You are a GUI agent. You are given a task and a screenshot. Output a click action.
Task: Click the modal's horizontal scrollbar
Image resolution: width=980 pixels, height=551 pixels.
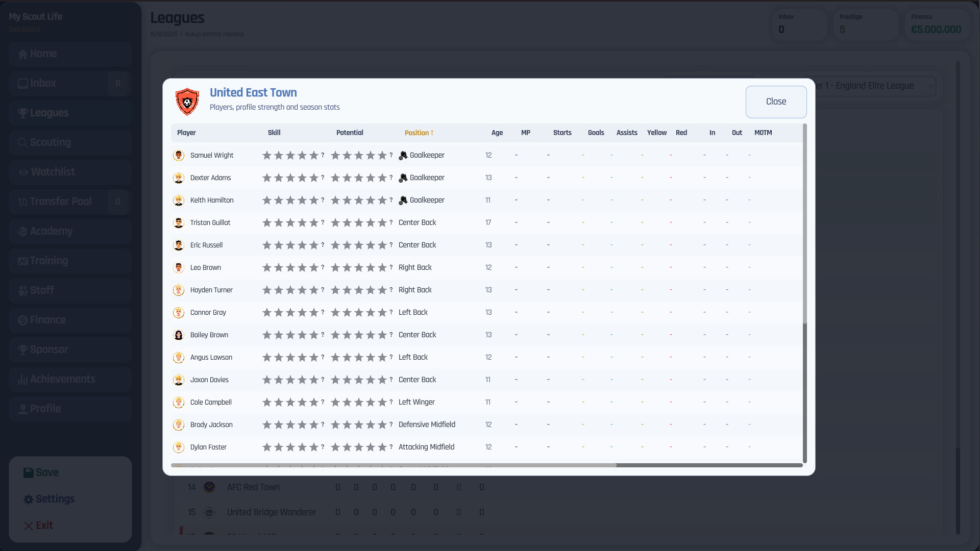[x=393, y=465]
